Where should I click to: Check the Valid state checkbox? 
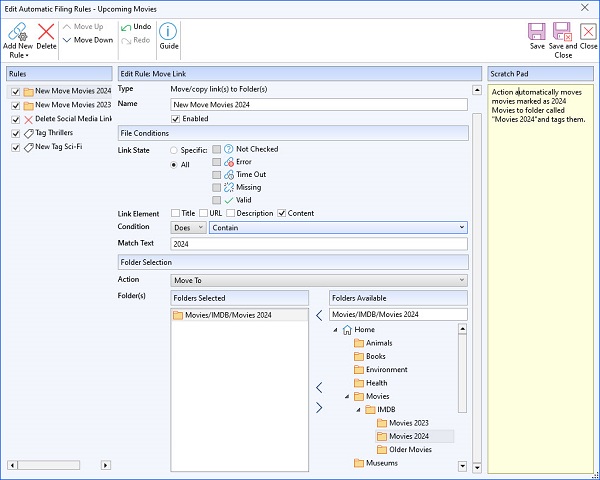click(217, 200)
